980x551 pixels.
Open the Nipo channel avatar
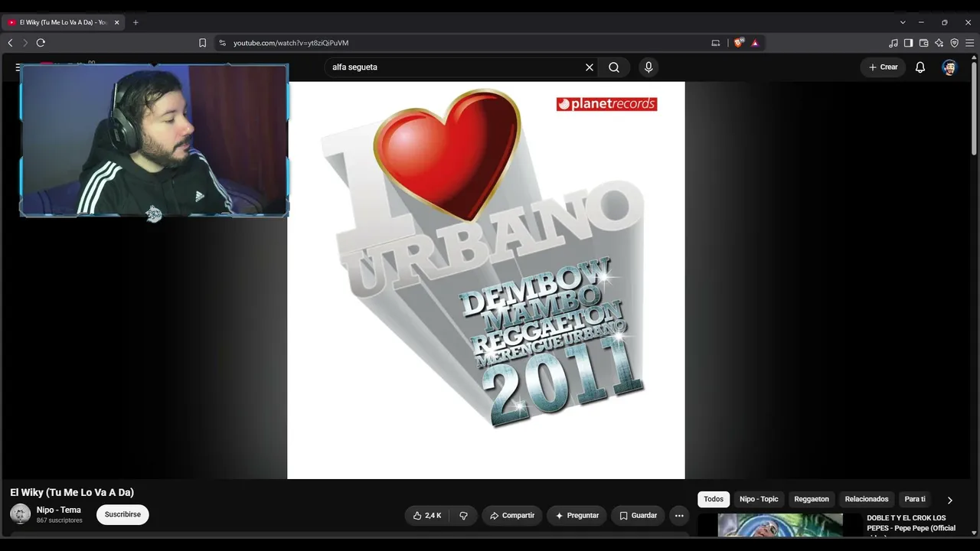21,514
